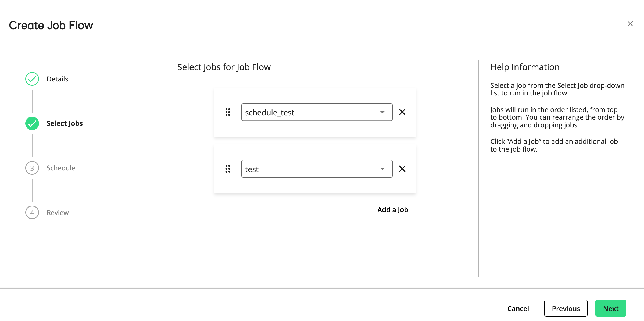Click the numbered circle for Schedule step
The image size is (644, 321).
point(32,168)
